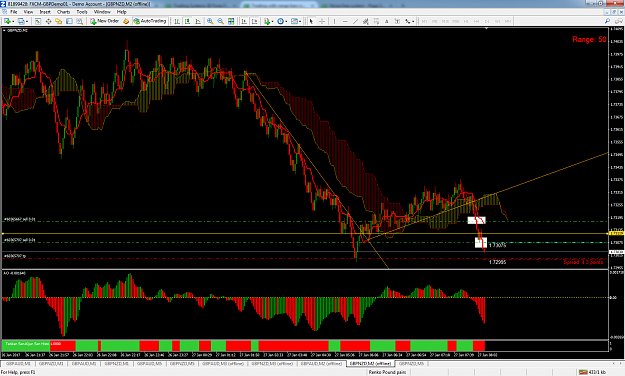Show the Navigator panel
The height and width of the screenshot is (376, 625).
pyautogui.click(x=59, y=21)
